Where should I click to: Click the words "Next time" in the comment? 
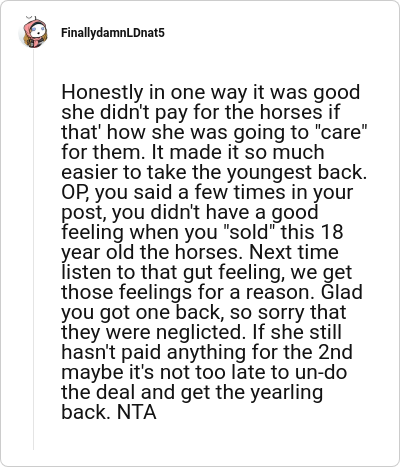click(x=294, y=252)
